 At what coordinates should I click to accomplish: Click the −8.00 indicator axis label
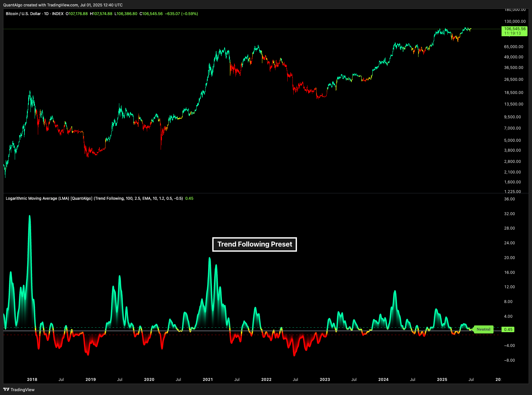510,360
